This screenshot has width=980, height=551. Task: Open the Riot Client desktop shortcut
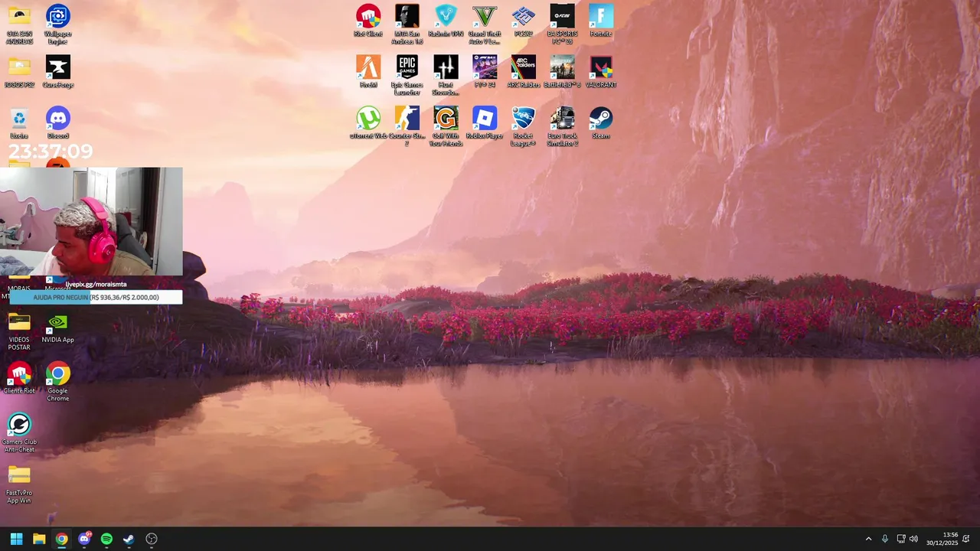368,21
